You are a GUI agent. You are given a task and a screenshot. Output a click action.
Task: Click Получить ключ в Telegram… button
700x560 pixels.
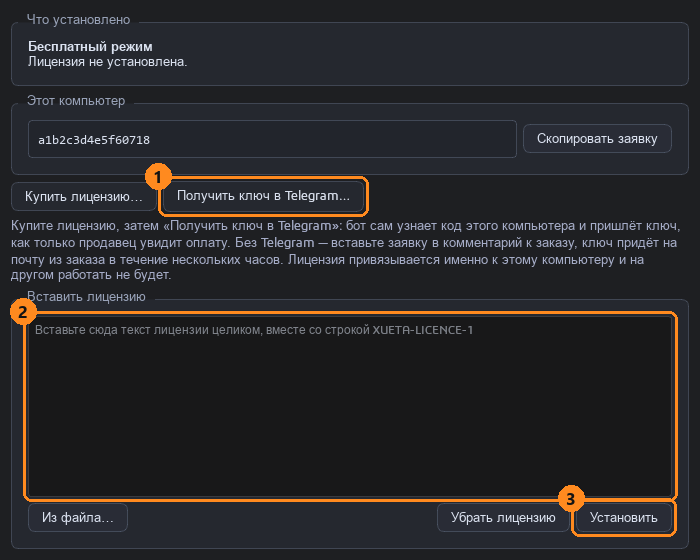[x=263, y=196]
